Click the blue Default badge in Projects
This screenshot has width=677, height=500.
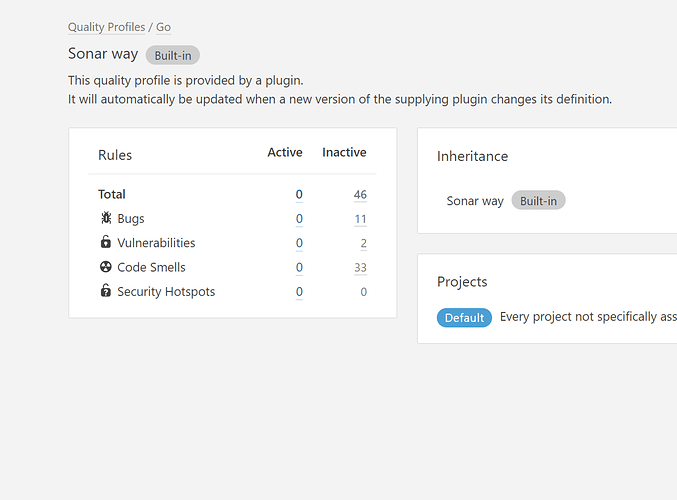coord(464,318)
